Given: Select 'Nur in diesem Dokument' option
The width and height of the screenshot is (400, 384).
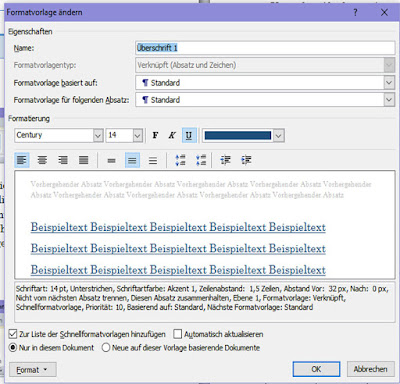Looking at the screenshot, I should (13, 348).
